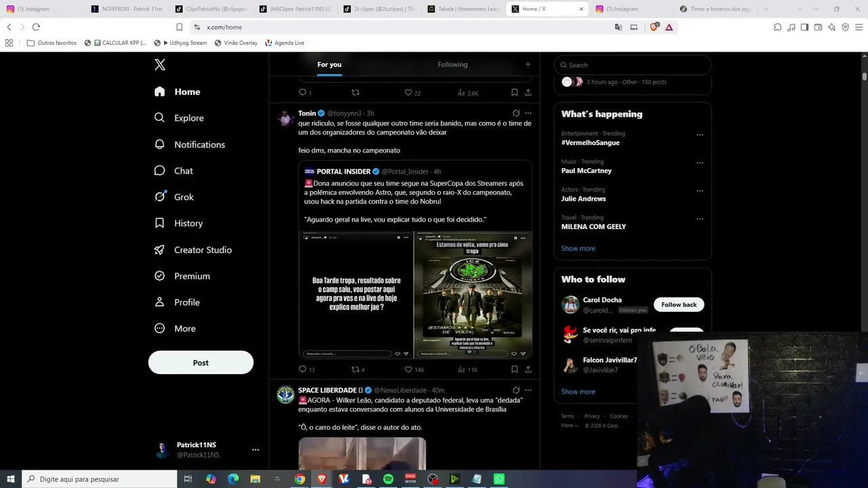Open the More menu in the sidebar

point(175,329)
